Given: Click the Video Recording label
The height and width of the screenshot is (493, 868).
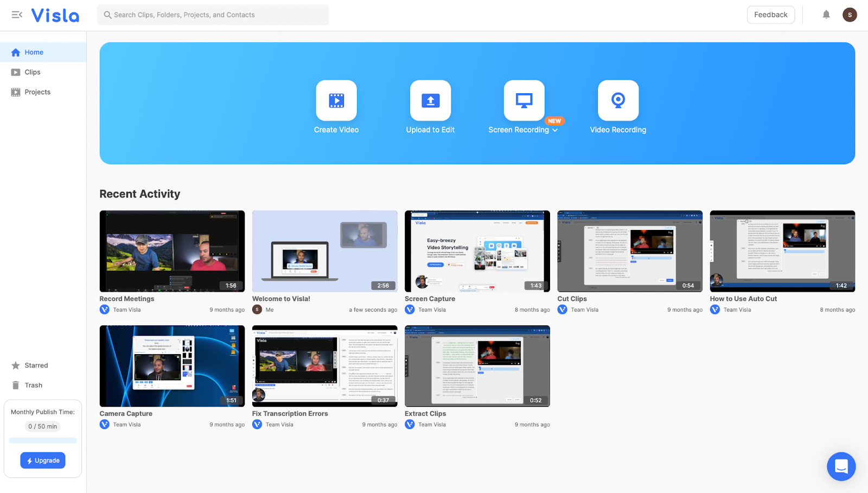Looking at the screenshot, I should click(x=618, y=130).
